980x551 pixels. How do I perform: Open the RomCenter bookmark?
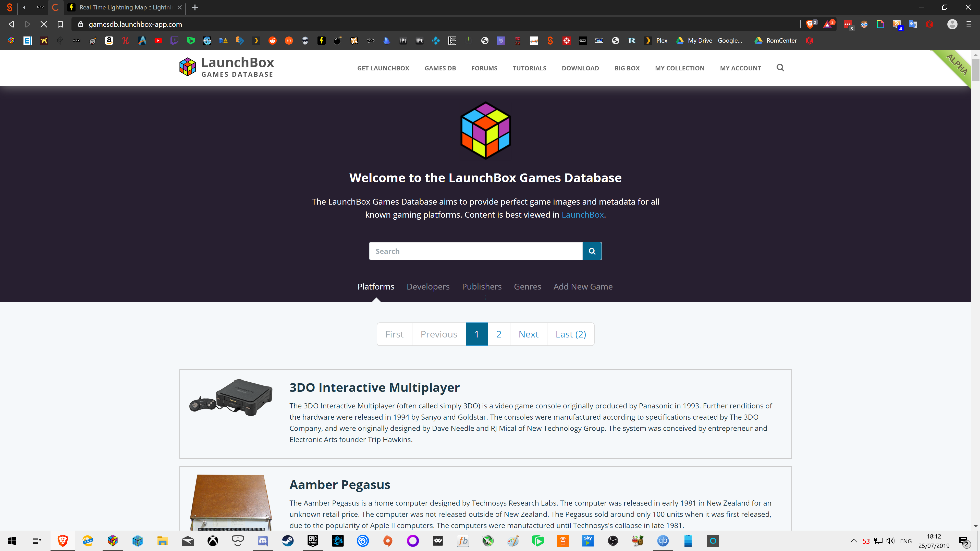[776, 40]
